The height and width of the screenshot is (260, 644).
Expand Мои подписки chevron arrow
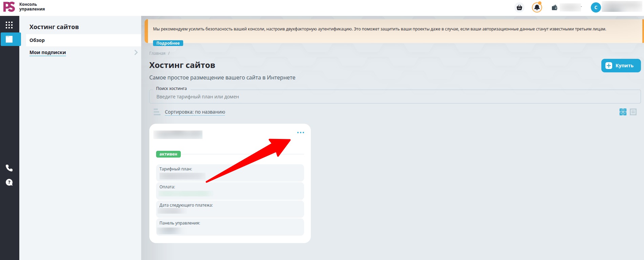point(136,52)
